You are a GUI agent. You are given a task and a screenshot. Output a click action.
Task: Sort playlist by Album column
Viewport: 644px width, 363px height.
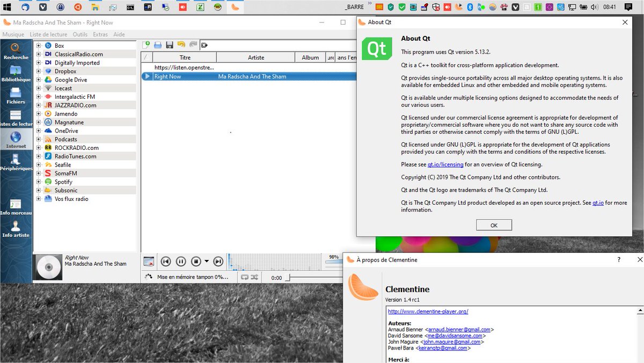(310, 57)
